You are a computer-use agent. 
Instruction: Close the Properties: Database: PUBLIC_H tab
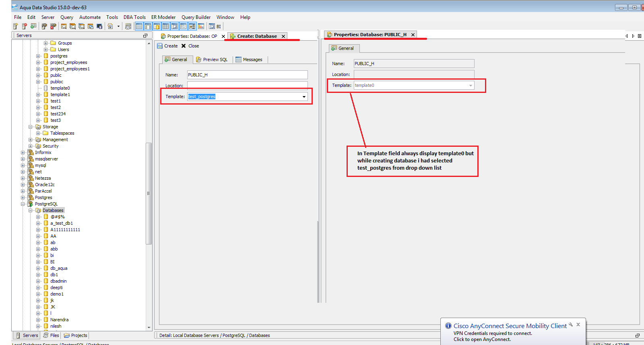click(413, 35)
